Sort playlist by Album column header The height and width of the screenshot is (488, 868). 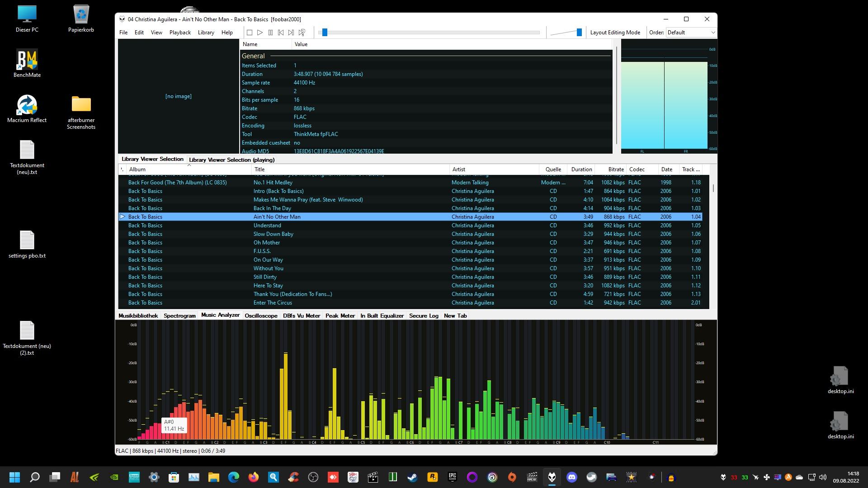pos(189,169)
